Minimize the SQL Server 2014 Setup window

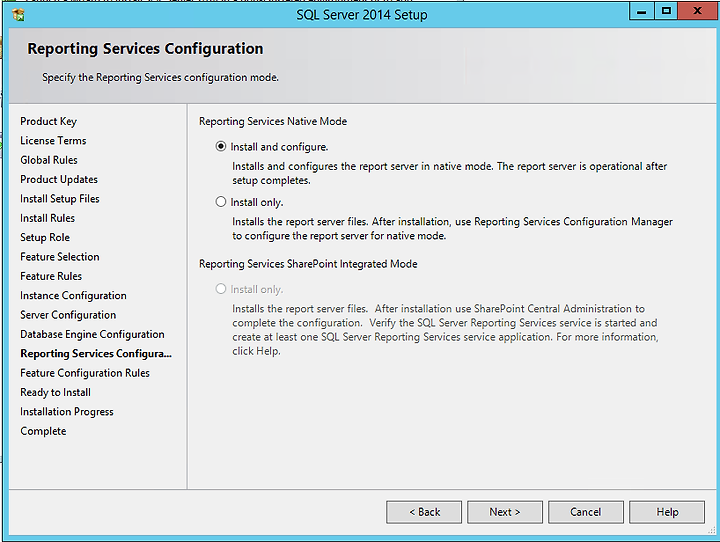pyautogui.click(x=641, y=11)
